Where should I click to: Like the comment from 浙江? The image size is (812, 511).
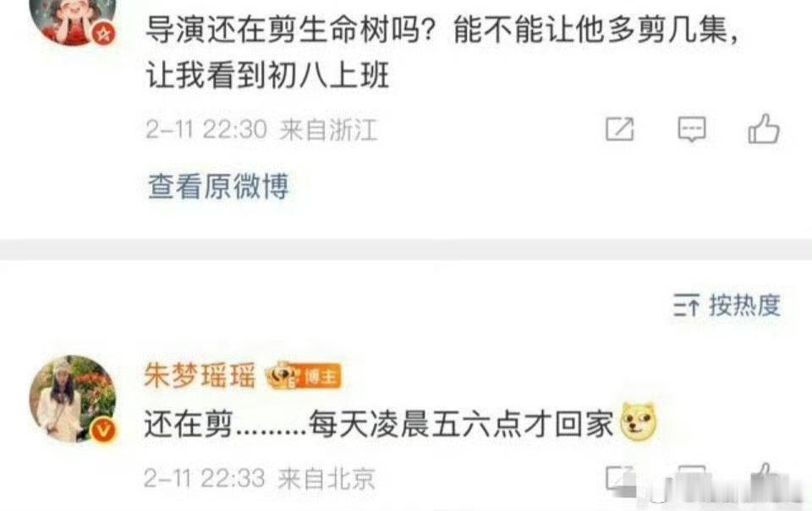pyautogui.click(x=764, y=129)
